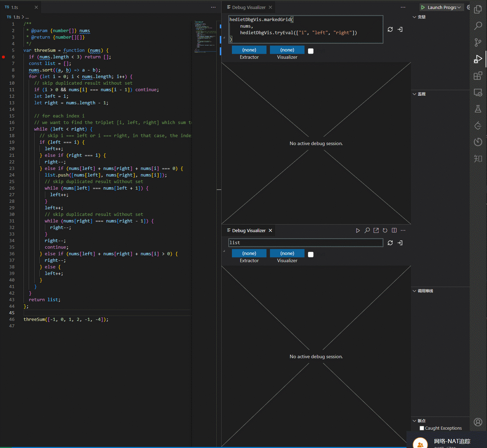This screenshot has width=487, height=448.
Task: Close the 1.ts editor tab
Action: click(36, 7)
